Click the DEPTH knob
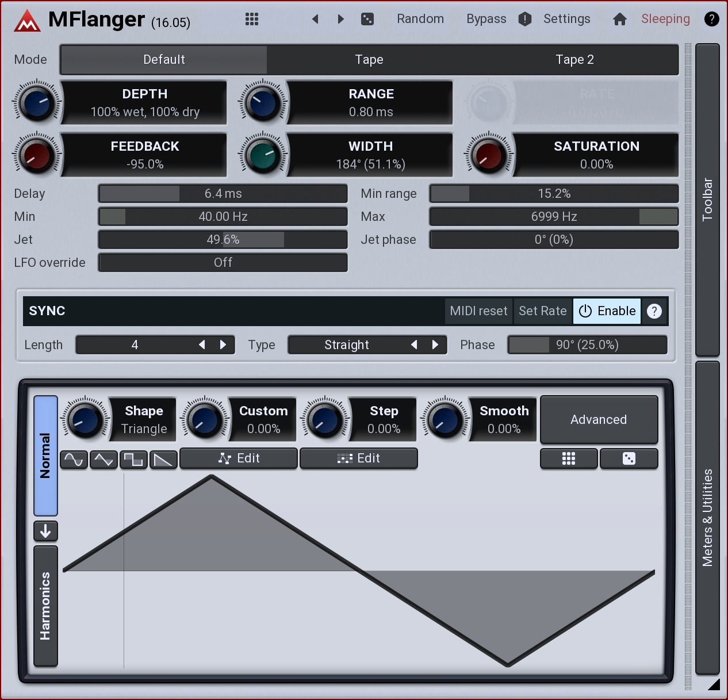 (x=37, y=104)
